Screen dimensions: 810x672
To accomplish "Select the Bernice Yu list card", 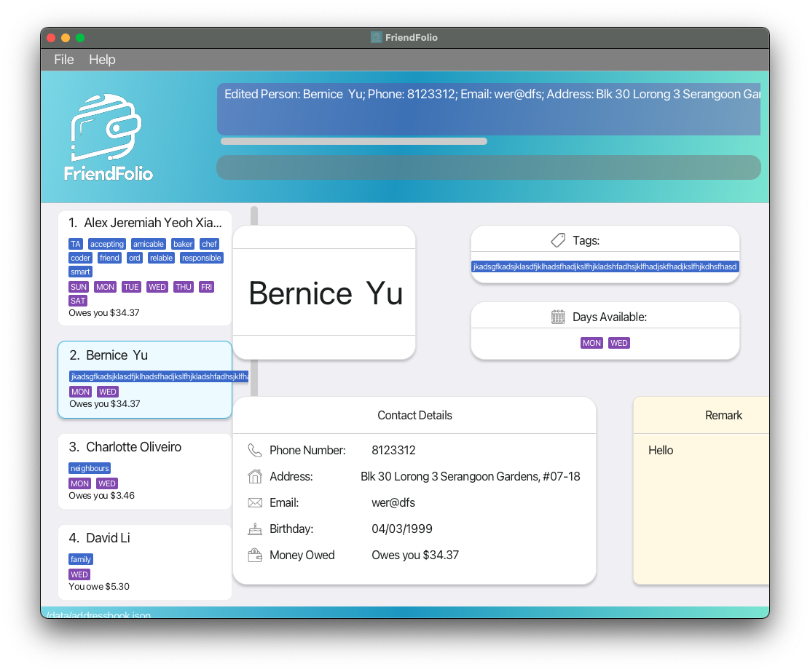I will coord(145,379).
